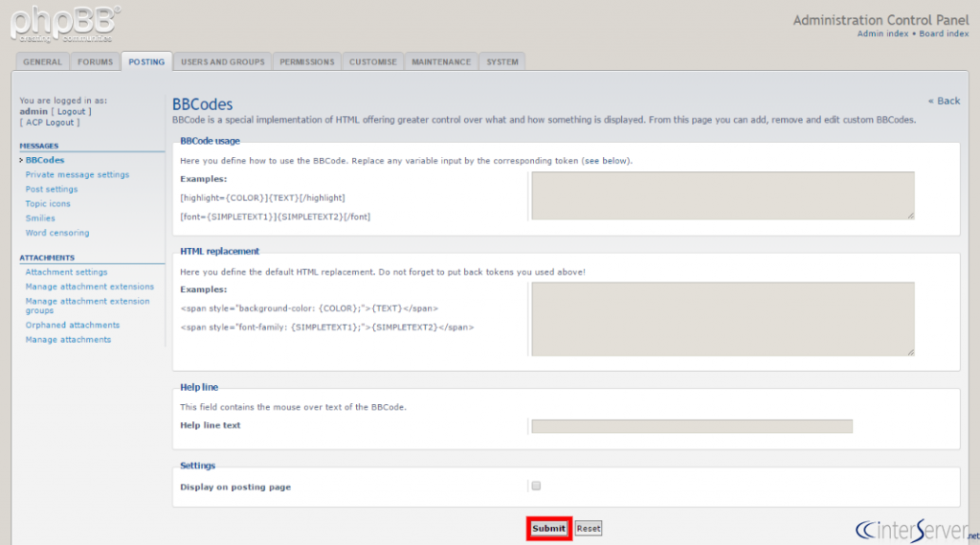
Task: Click the Administration Control Panel title
Action: pyautogui.click(x=881, y=20)
